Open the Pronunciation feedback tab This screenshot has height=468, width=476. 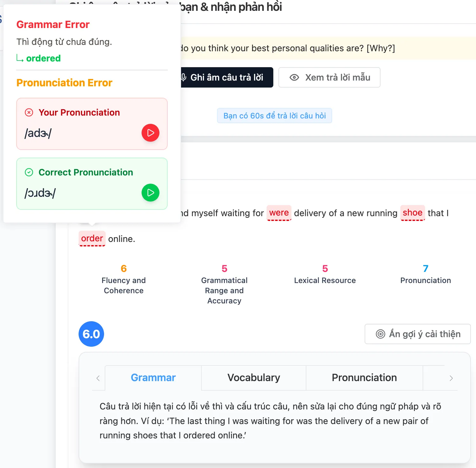364,378
